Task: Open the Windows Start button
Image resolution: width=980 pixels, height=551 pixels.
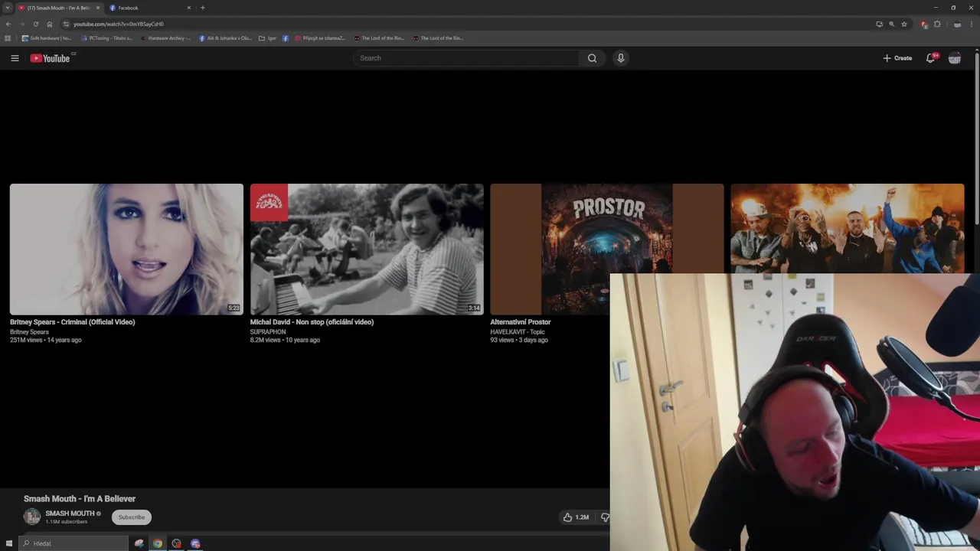Action: click(9, 543)
